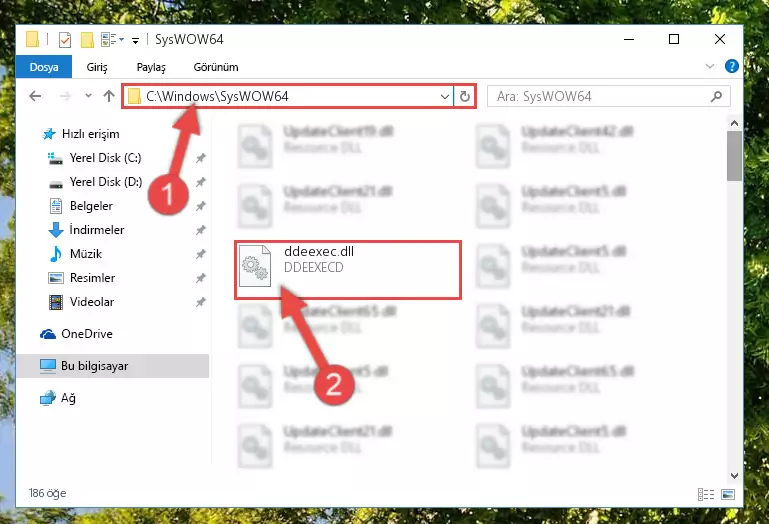The image size is (769, 524).
Task: Open Customize Quick Access Toolbar arrow
Action: pos(135,40)
